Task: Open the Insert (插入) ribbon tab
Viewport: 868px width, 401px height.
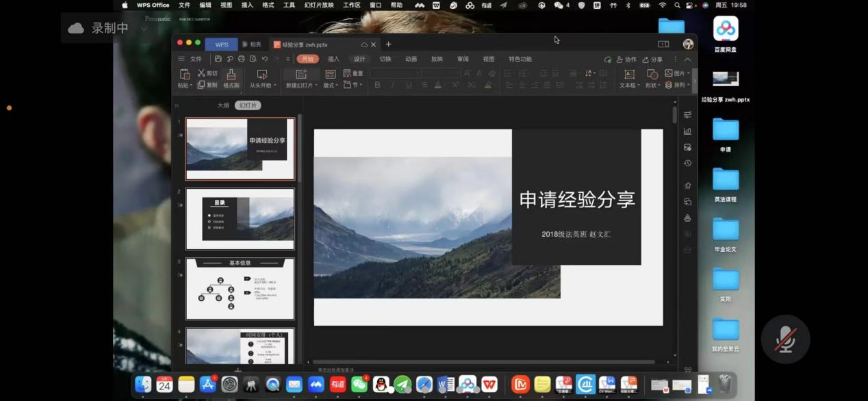Action: coord(333,60)
